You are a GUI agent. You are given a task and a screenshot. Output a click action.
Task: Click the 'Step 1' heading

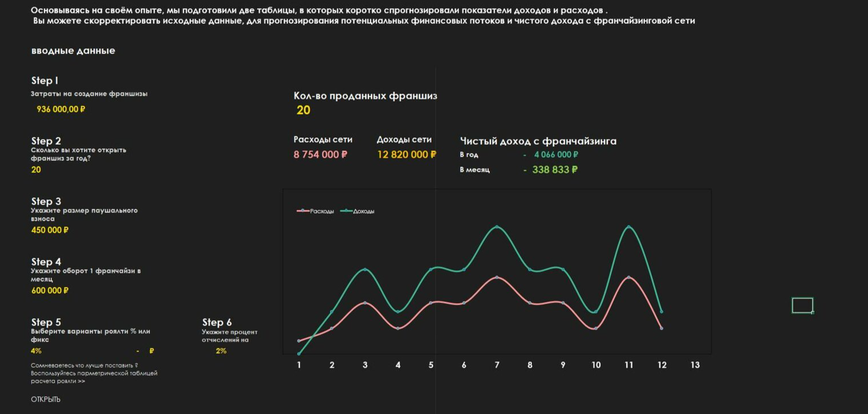click(44, 80)
